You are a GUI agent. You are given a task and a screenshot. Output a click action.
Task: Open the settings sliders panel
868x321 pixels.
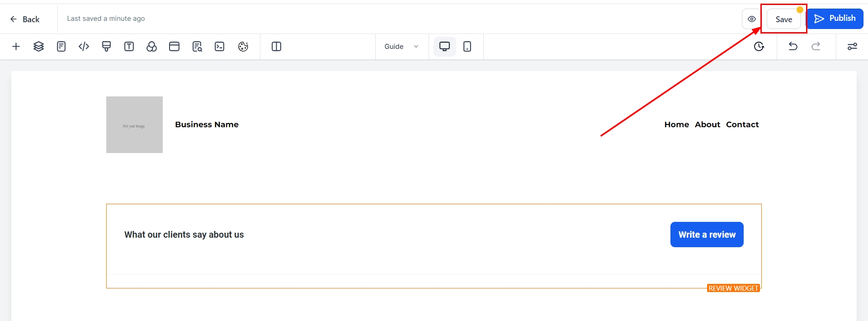click(852, 47)
